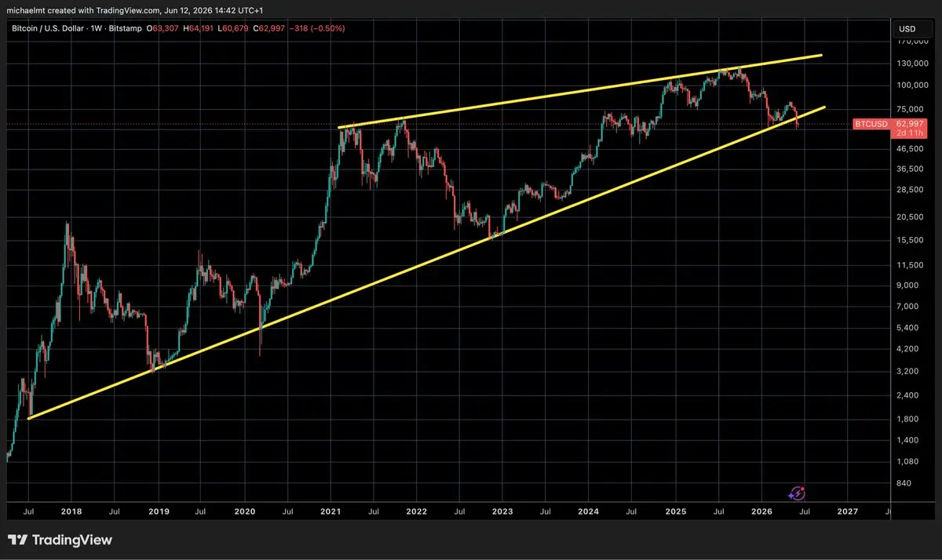Click the 2019 label on the time axis
Image resolution: width=942 pixels, height=560 pixels.
158,511
